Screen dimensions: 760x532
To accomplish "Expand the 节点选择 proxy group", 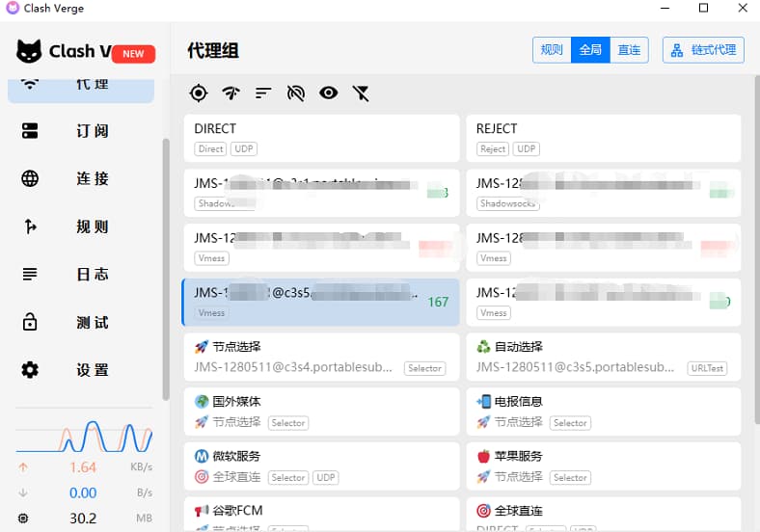I will click(x=320, y=357).
